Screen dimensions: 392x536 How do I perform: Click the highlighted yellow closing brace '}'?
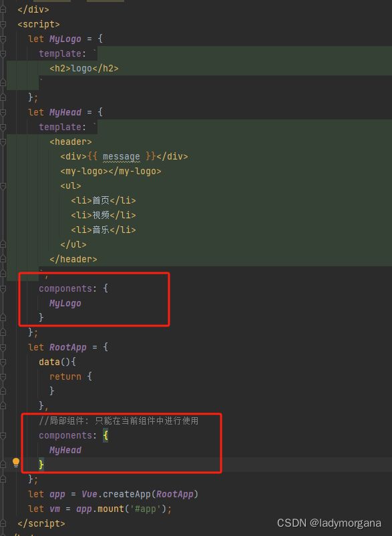pyautogui.click(x=41, y=464)
